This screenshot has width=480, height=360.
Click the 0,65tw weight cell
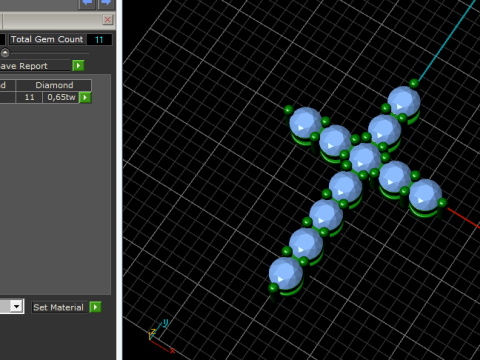click(61, 97)
